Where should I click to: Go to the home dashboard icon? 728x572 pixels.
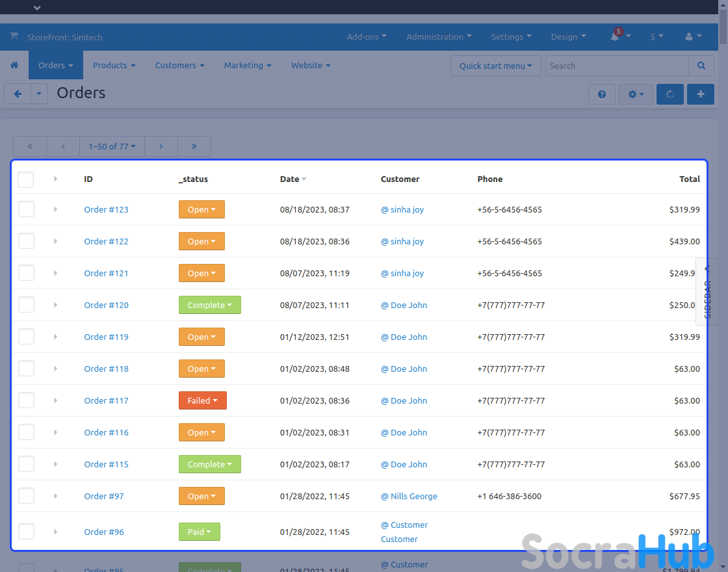14,66
